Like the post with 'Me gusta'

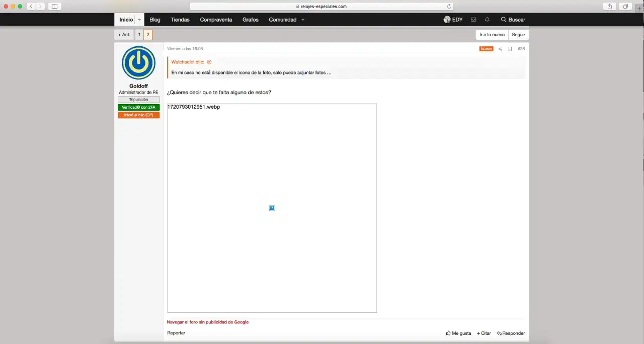click(458, 333)
